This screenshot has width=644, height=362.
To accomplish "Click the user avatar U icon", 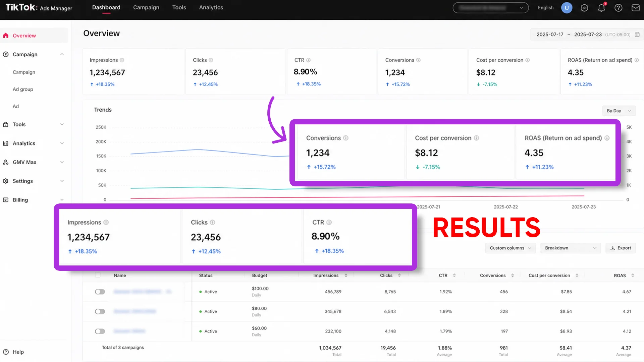I will click(567, 8).
